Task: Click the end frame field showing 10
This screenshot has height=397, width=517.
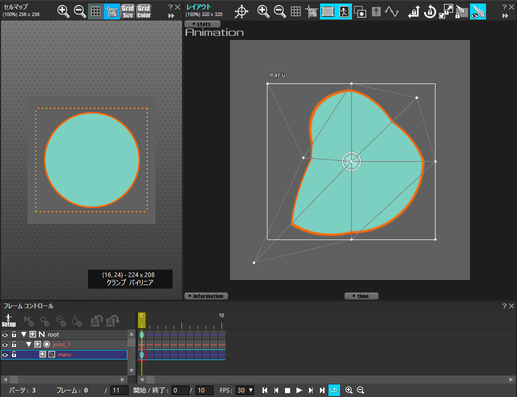Action: [x=205, y=390]
